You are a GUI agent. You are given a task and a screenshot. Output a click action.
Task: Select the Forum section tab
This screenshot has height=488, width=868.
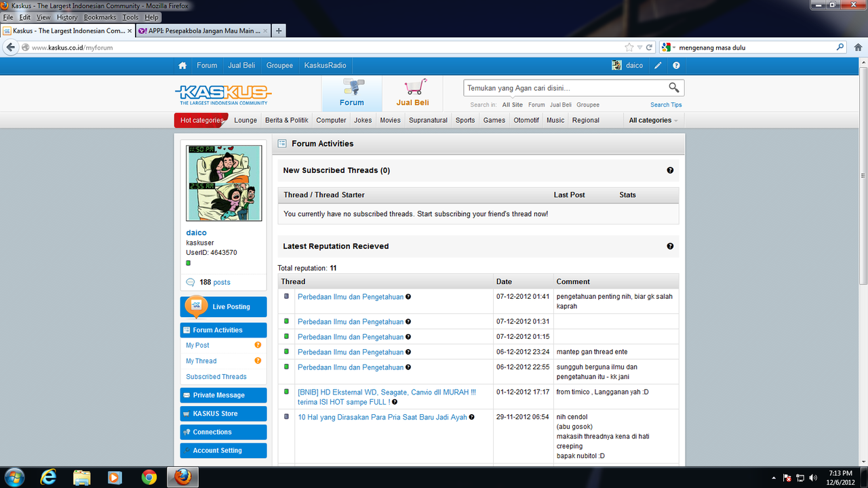[x=351, y=94]
